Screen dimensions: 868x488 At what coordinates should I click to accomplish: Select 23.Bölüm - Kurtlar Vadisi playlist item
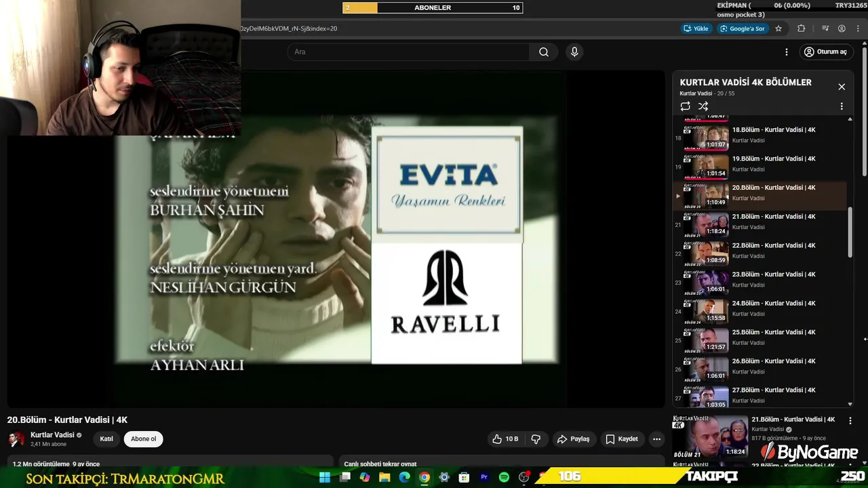click(759, 282)
